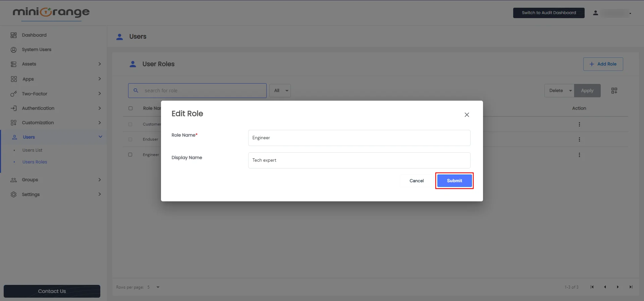Click the Apps sidebar icon
644x301 pixels.
coord(13,79)
